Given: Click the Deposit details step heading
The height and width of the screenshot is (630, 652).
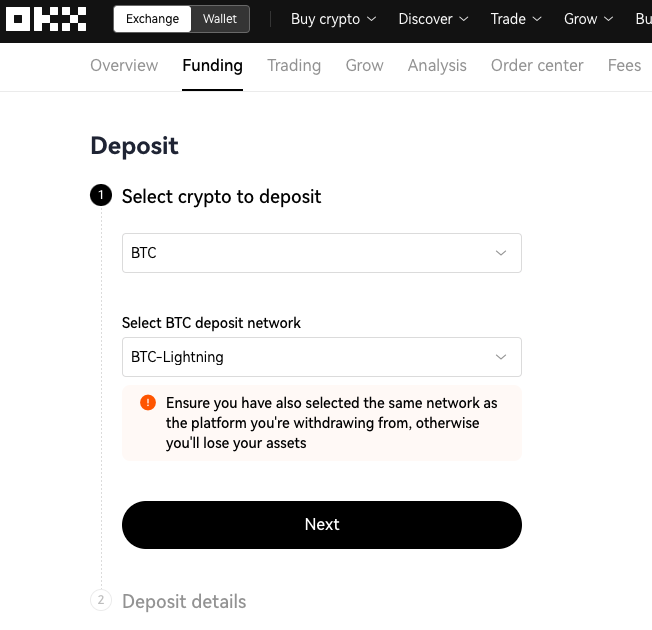Looking at the screenshot, I should (x=184, y=601).
